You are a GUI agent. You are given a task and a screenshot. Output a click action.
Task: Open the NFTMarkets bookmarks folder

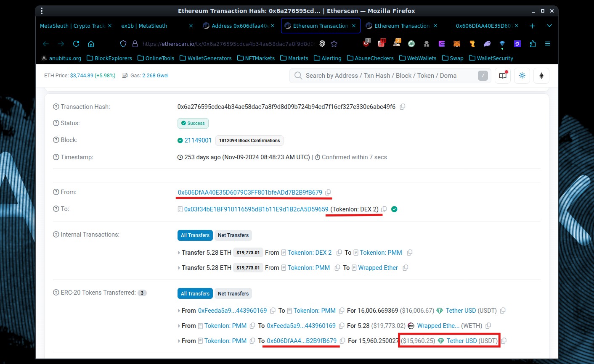[256, 58]
